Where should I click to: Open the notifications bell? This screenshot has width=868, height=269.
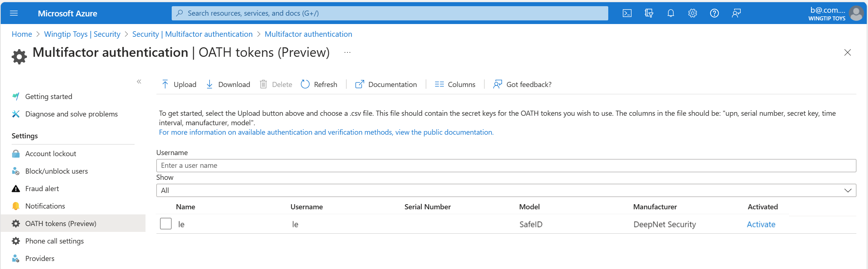tap(670, 13)
